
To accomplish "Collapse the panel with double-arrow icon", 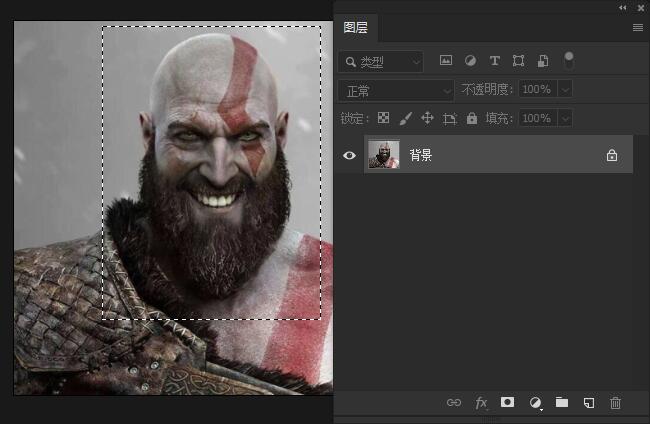I will [x=622, y=7].
